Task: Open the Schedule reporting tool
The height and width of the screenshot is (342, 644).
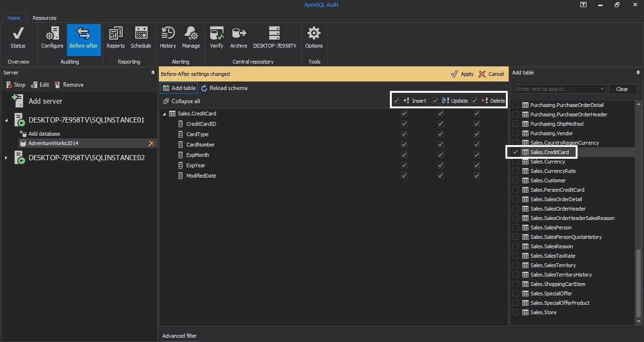Action: coord(141,38)
